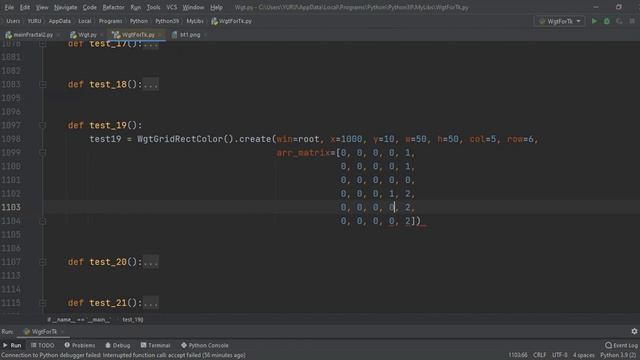Open the Refactor menu

click(113, 7)
